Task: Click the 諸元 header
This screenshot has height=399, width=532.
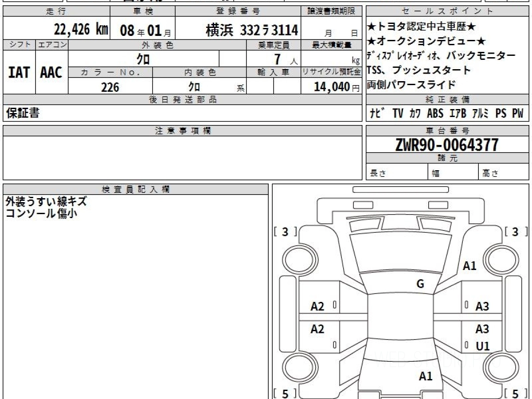Action: 447,159
